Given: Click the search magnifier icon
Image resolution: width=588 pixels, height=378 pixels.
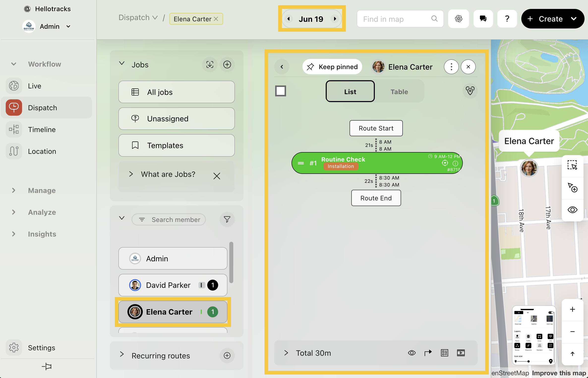Looking at the screenshot, I should 434,19.
